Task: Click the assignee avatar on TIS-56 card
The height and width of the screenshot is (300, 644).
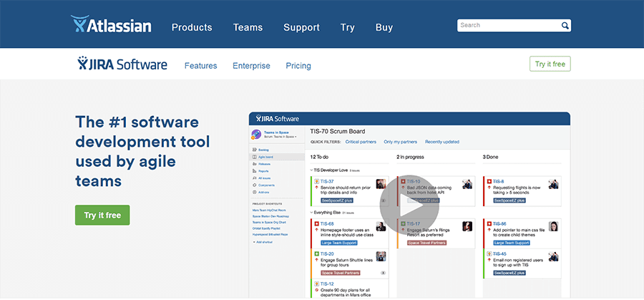Action: pos(553,226)
